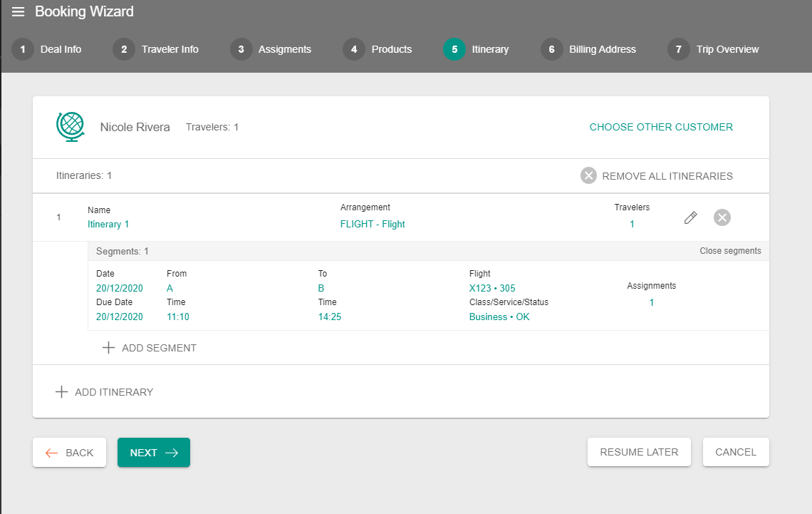This screenshot has width=812, height=514.
Task: Proceed with the Next button
Action: [x=154, y=453]
